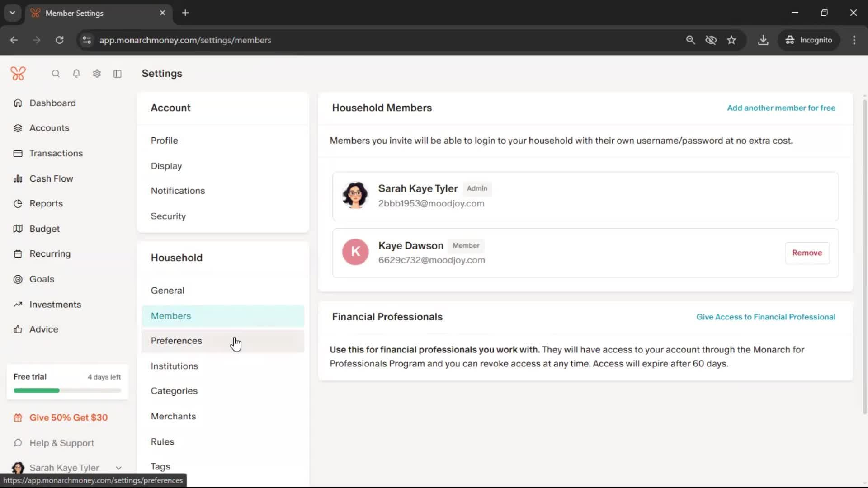This screenshot has height=488, width=868.
Task: Click the settings gear icon
Action: pos(97,74)
